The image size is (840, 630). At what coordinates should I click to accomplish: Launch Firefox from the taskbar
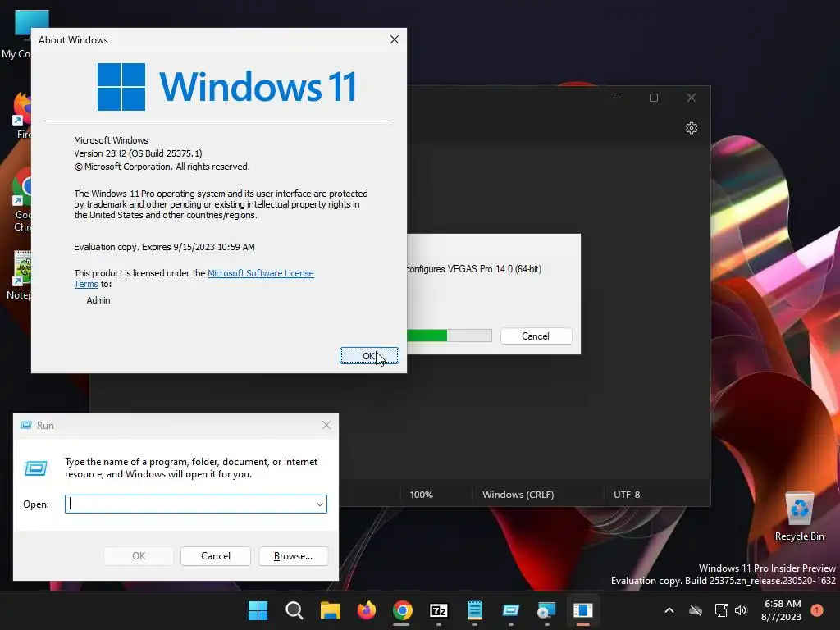point(367,610)
